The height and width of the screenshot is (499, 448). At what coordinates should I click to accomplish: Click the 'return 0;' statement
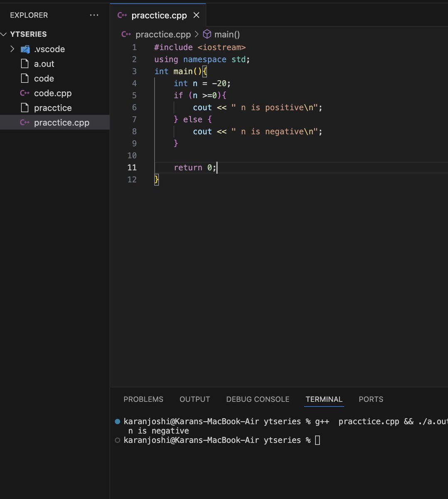tap(195, 167)
